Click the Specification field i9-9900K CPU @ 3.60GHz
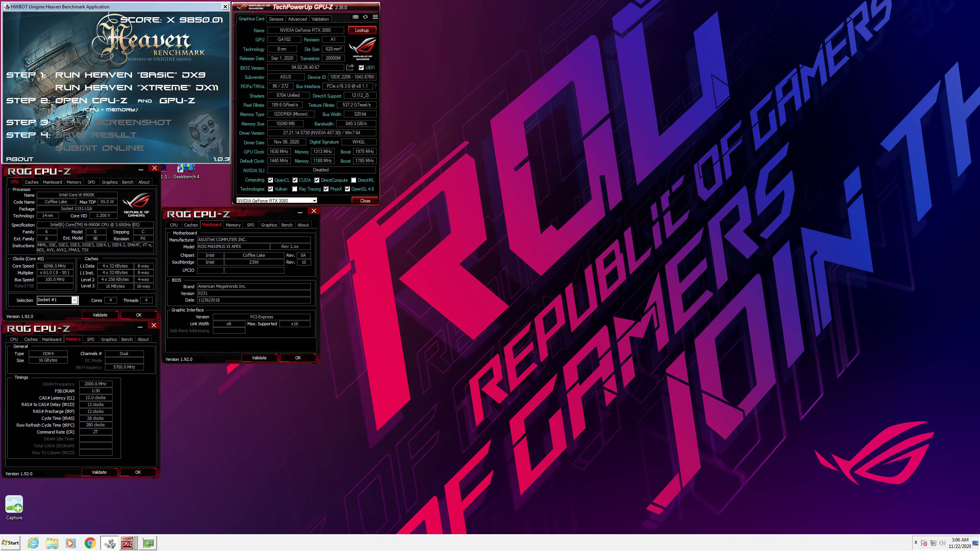 [x=95, y=225]
